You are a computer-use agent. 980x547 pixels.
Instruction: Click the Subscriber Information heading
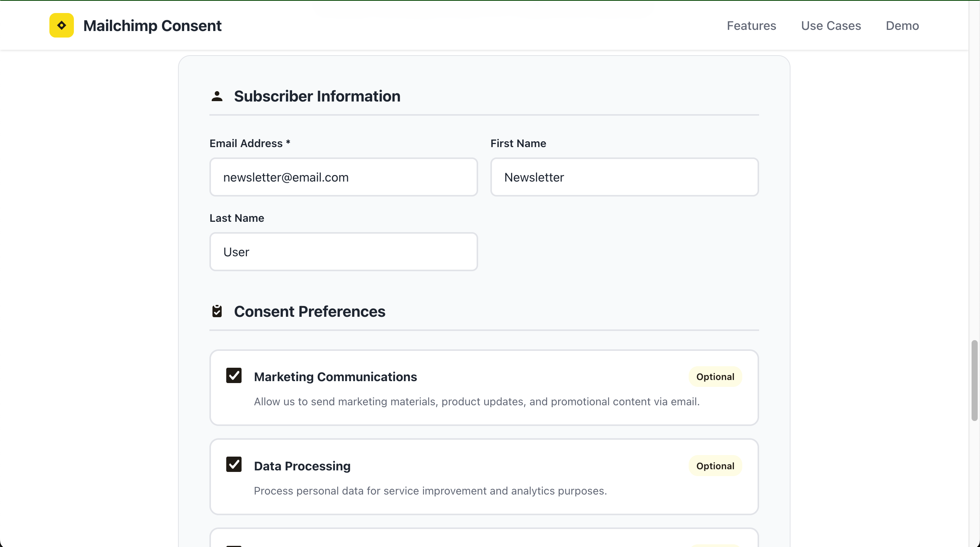(x=317, y=96)
